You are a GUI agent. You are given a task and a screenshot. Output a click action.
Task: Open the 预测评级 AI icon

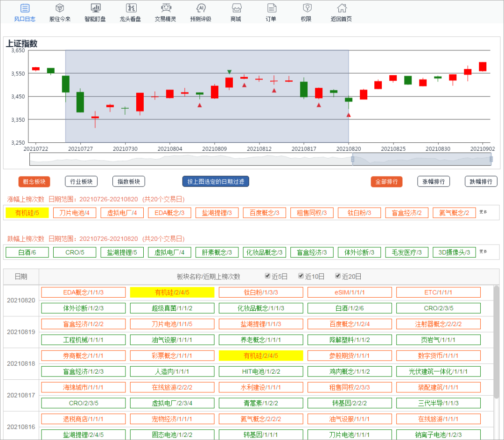[201, 8]
